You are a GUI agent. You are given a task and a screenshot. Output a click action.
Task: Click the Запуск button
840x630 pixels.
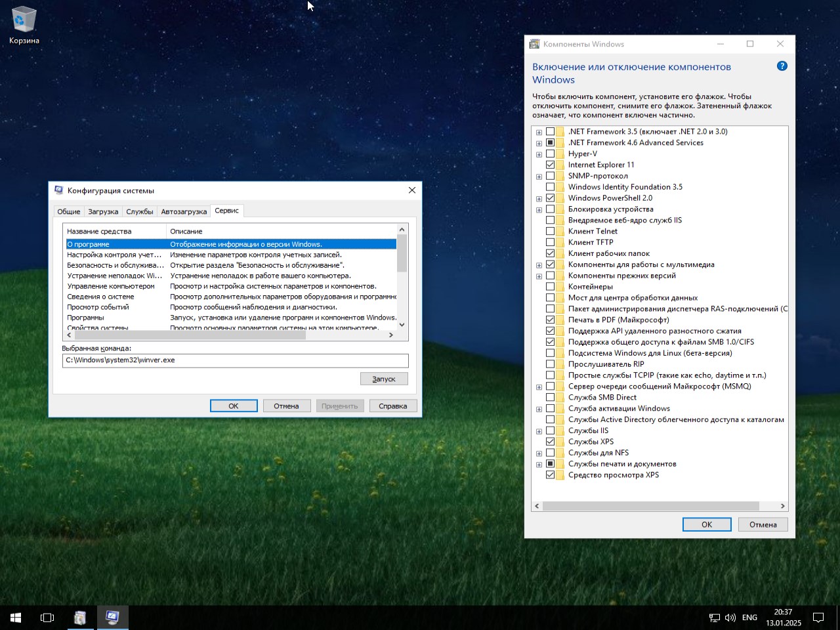[x=384, y=379]
